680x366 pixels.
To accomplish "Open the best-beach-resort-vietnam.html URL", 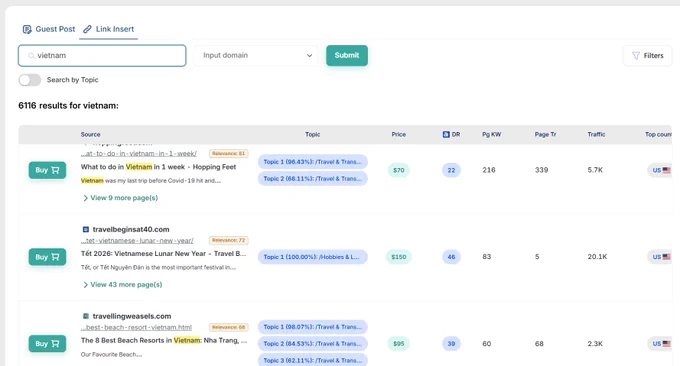I will pyautogui.click(x=136, y=327).
